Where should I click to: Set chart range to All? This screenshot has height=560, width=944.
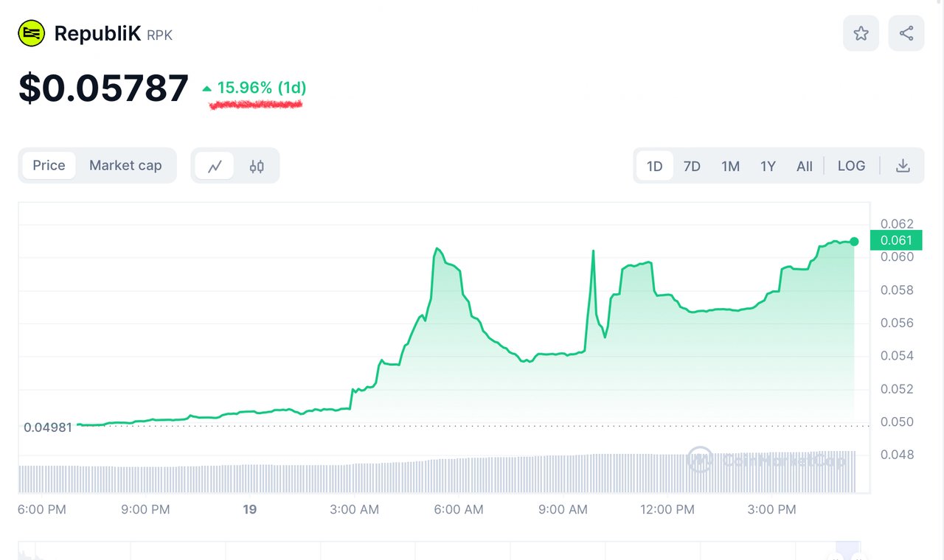pyautogui.click(x=805, y=166)
